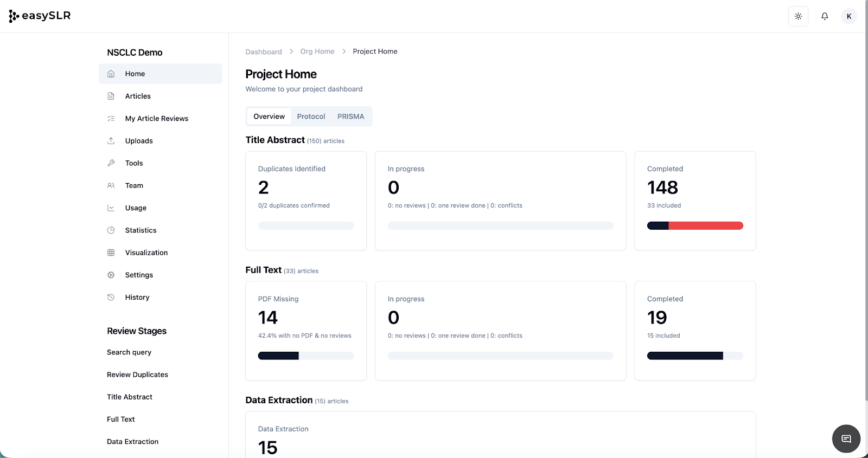This screenshot has width=868, height=458.
Task: Open the user avatar K menu
Action: point(848,16)
